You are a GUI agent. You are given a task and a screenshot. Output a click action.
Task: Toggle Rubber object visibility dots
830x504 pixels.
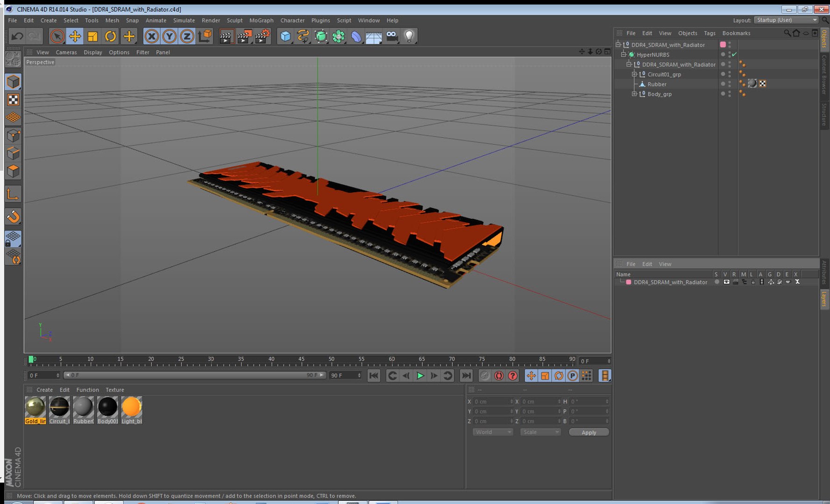coord(730,84)
